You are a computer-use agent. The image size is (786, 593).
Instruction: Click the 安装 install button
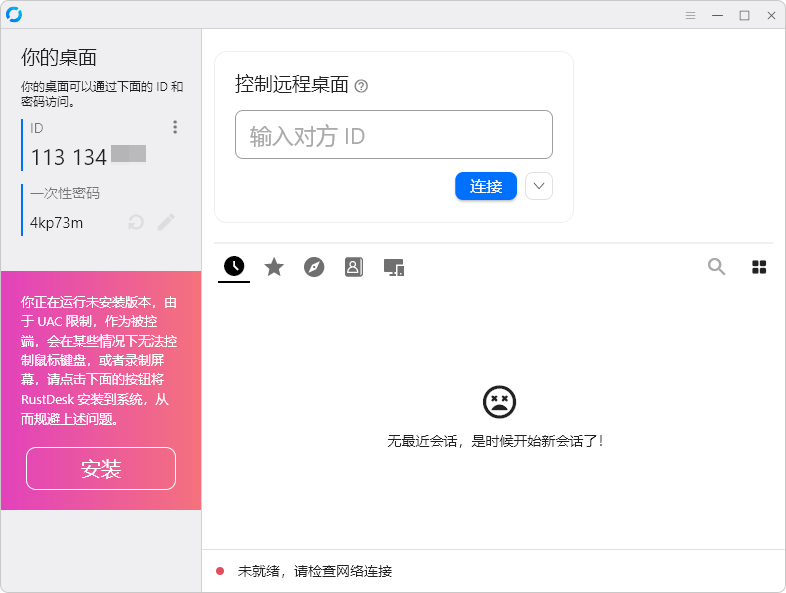(x=101, y=469)
